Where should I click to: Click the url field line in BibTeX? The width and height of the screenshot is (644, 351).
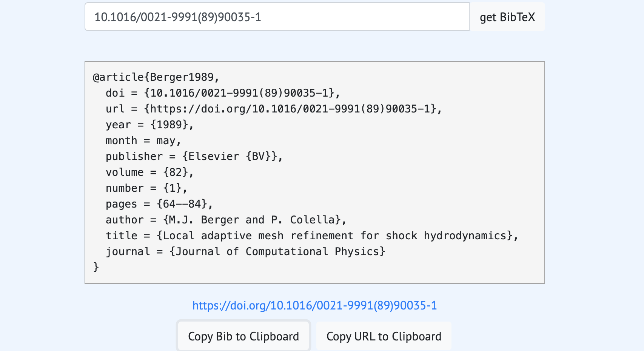[273, 109]
